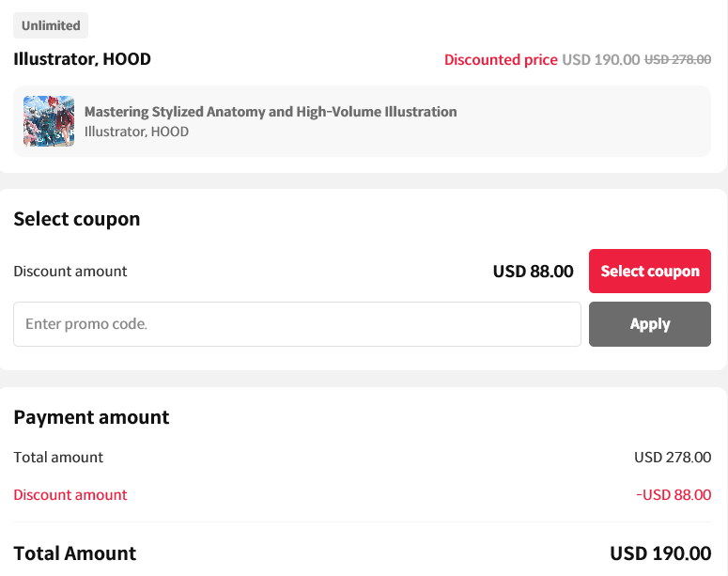Click the grey Illustrator, HOOD subtitle under course
Screen dimensions: 728x576
pyautogui.click(x=136, y=132)
